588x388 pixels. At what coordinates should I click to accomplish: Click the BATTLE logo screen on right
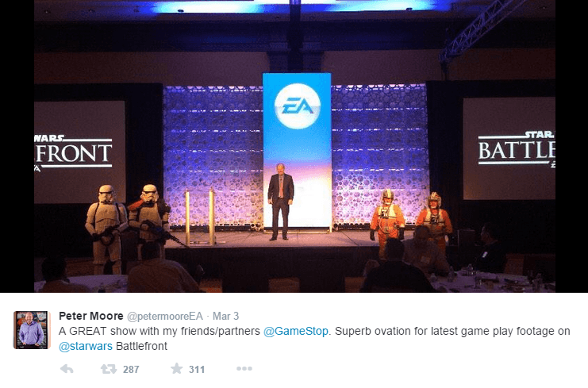pyautogui.click(x=509, y=148)
